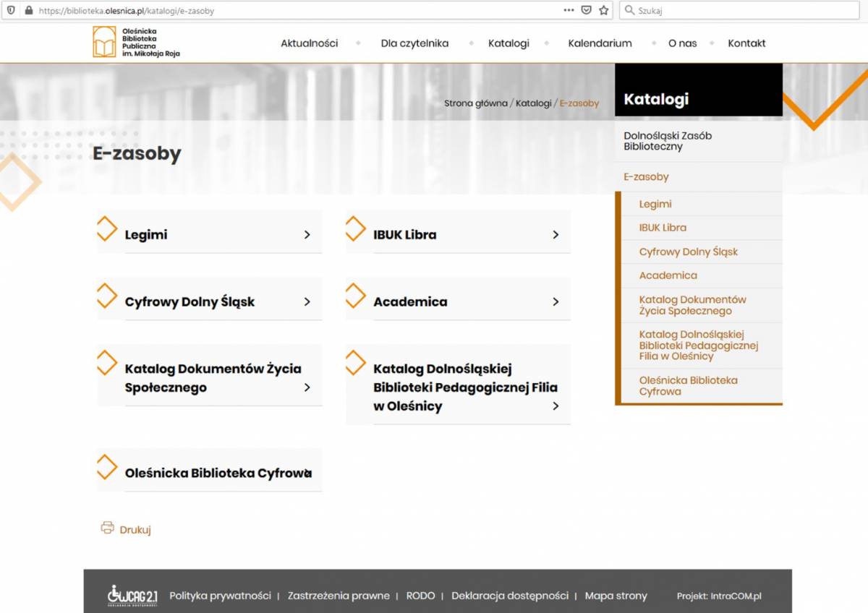The height and width of the screenshot is (613, 868).
Task: Open the RODO footer link
Action: (421, 596)
